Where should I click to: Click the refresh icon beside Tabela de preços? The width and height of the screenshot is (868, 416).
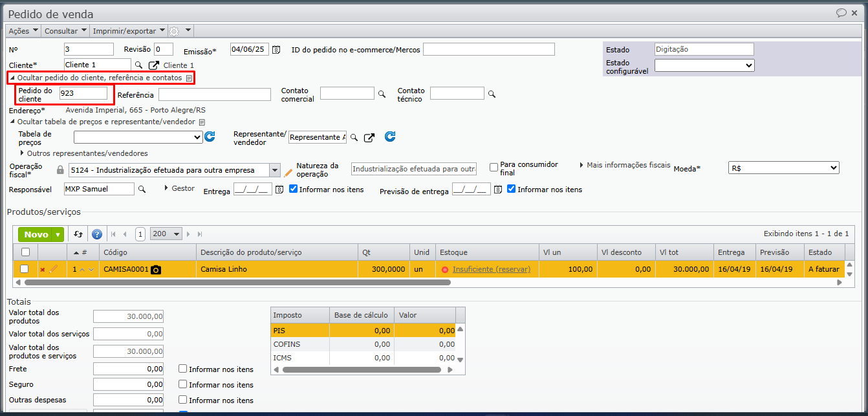click(x=210, y=137)
